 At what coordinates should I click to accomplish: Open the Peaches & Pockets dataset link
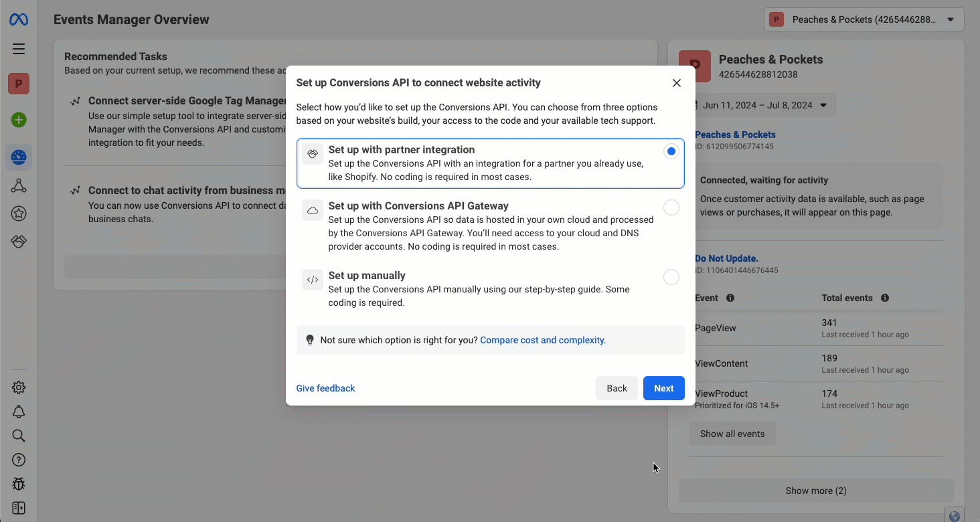coord(735,135)
